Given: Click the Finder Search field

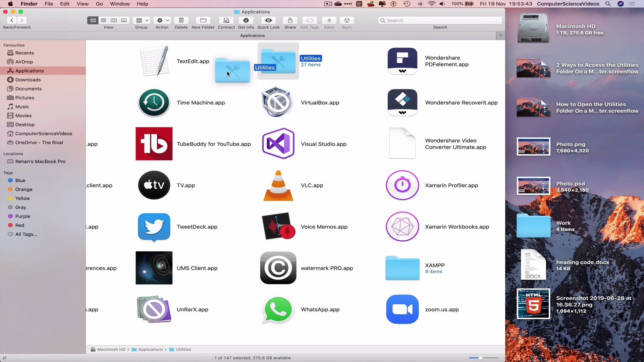Looking at the screenshot, I should 440,20.
